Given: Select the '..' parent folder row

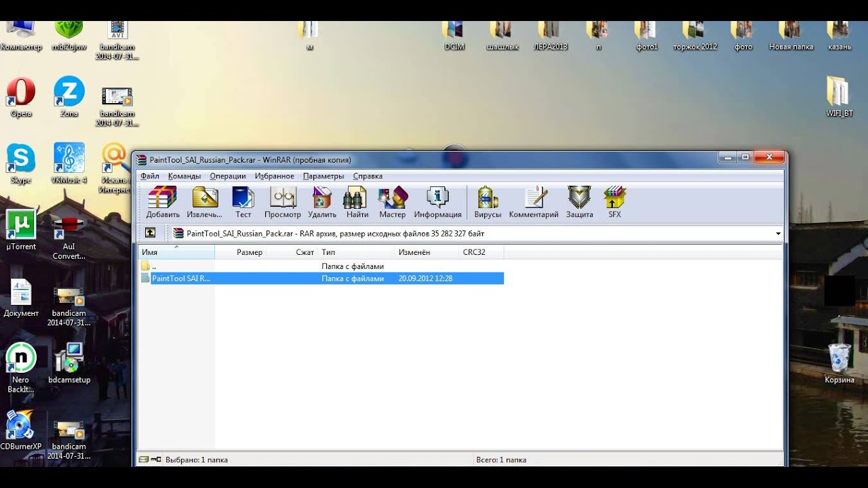Looking at the screenshot, I should 321,266.
